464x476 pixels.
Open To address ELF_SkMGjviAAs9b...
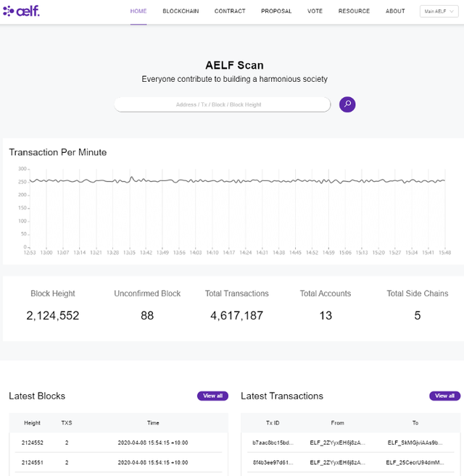415,443
